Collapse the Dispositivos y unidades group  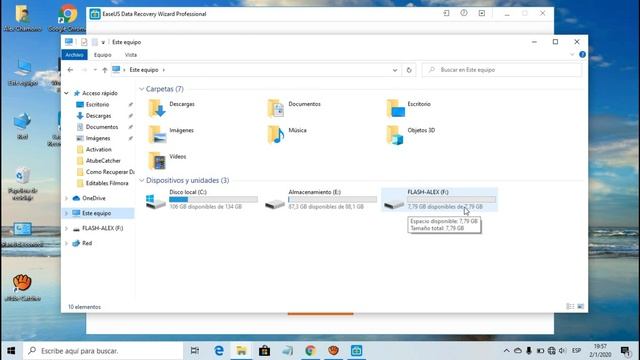[142, 180]
